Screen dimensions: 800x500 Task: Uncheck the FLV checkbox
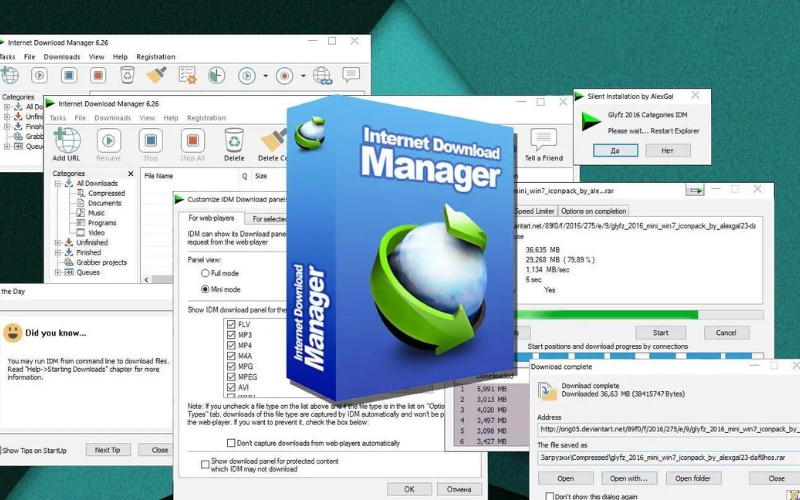(231, 324)
